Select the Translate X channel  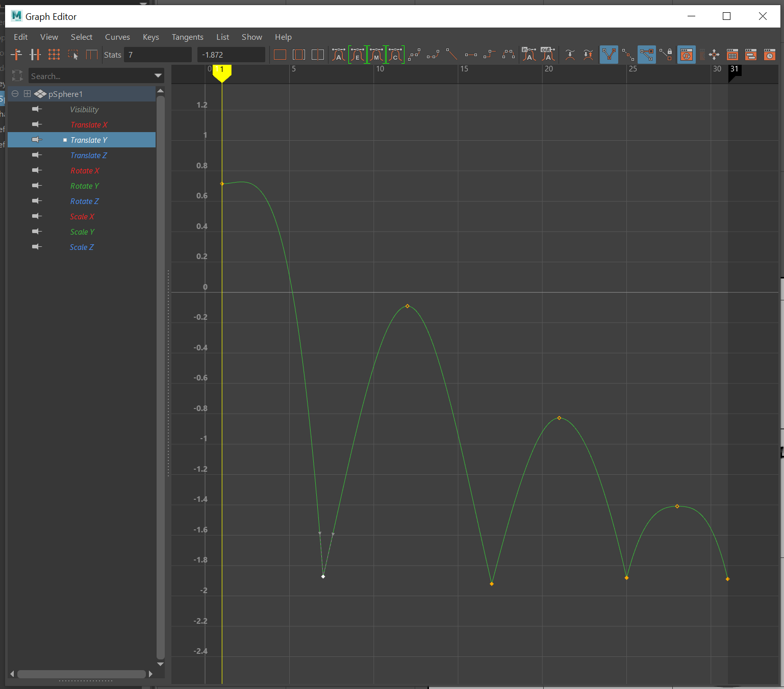coord(89,125)
